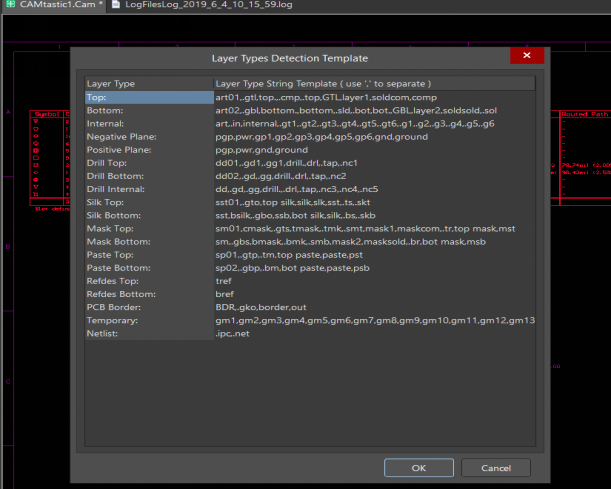Image resolution: width=611 pixels, height=489 pixels.
Task: Click the Layer Type column header
Action: (x=147, y=83)
